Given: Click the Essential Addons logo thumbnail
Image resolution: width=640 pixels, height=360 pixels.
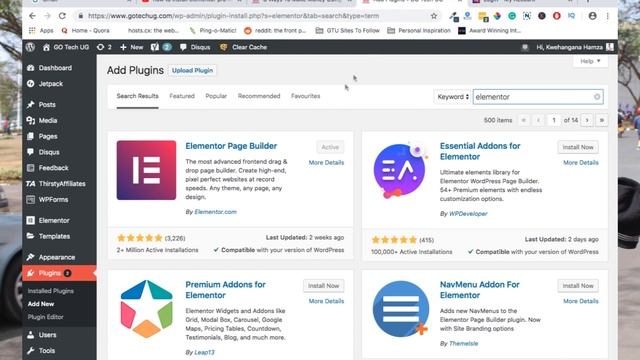Looking at the screenshot, I should [400, 171].
